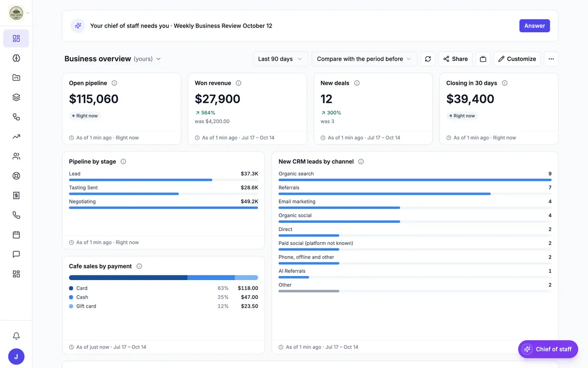
Task: Click the Answer button
Action: [534, 26]
